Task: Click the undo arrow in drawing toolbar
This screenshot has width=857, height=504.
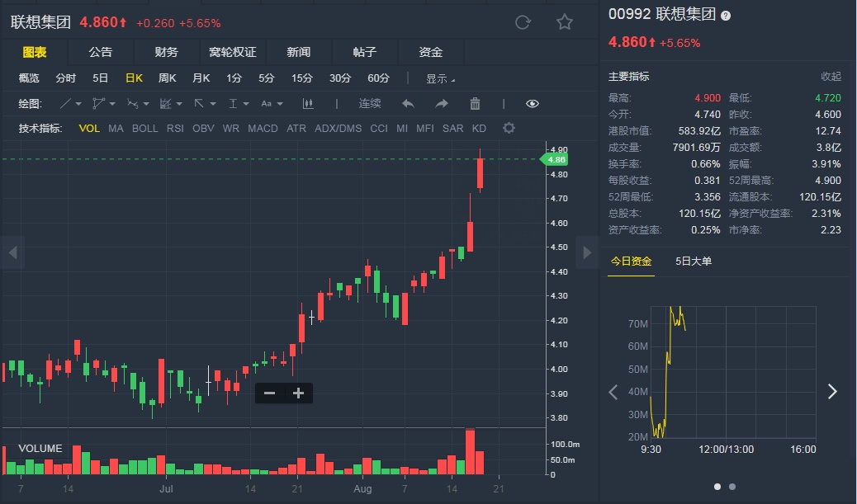Action: [408, 103]
